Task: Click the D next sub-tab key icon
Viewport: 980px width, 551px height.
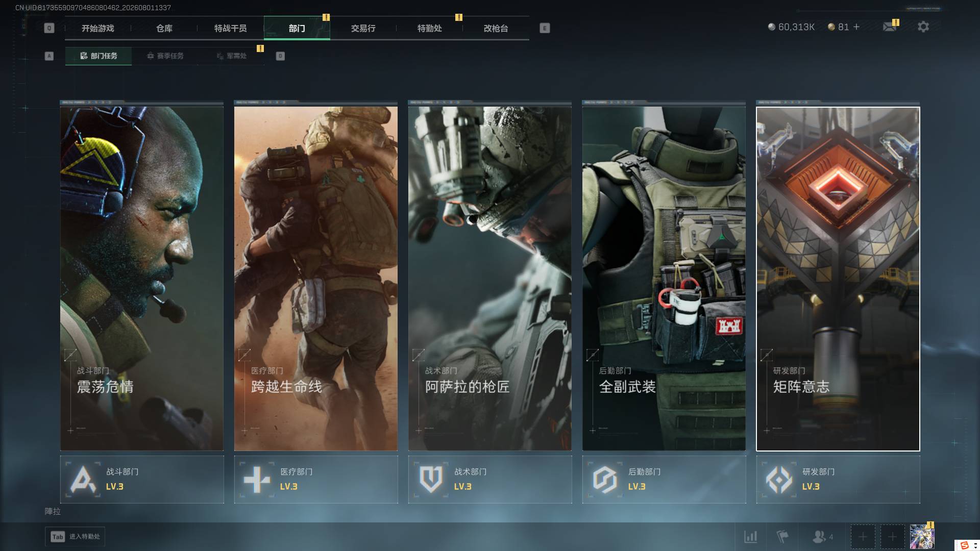Action: [x=280, y=56]
